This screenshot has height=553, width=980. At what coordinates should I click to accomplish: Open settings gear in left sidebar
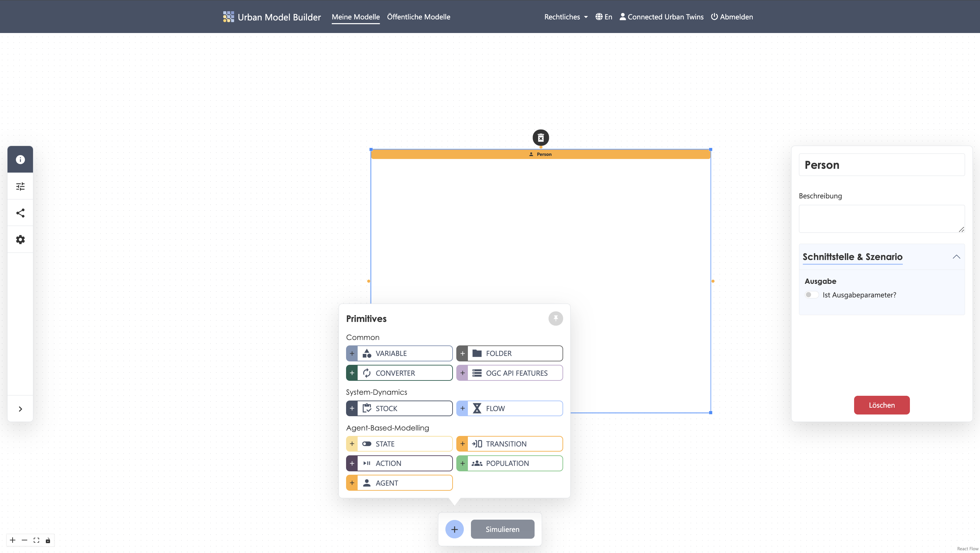coord(20,239)
